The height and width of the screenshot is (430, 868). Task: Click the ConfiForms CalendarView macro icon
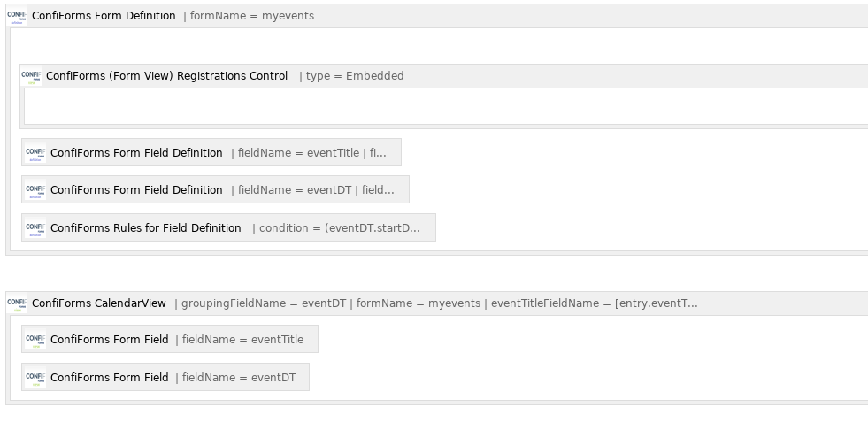(x=17, y=303)
